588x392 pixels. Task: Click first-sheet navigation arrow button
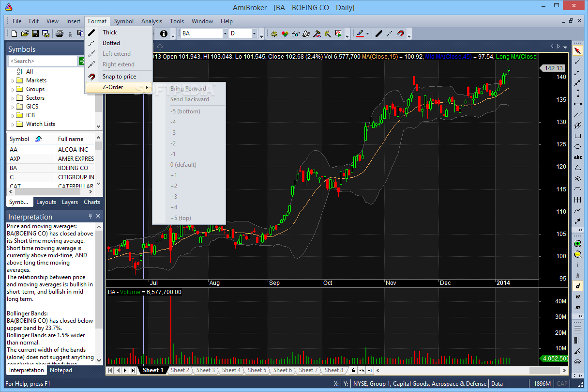tap(110, 371)
